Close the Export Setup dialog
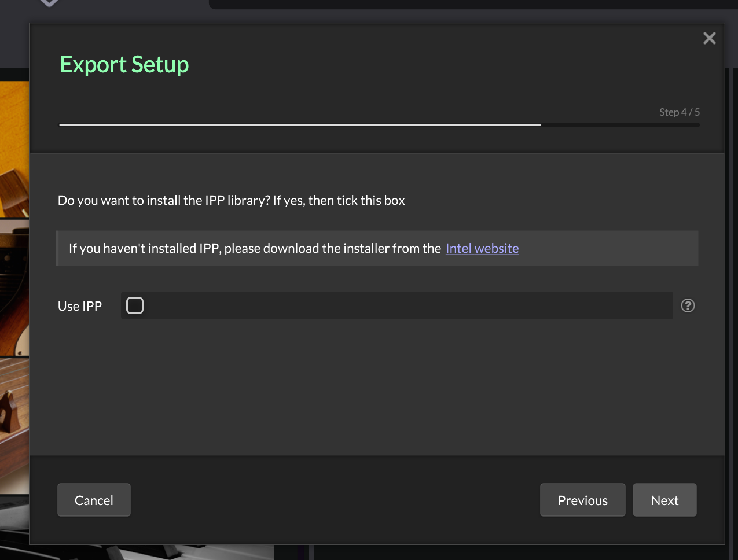Viewport: 738px width, 560px height. click(709, 38)
